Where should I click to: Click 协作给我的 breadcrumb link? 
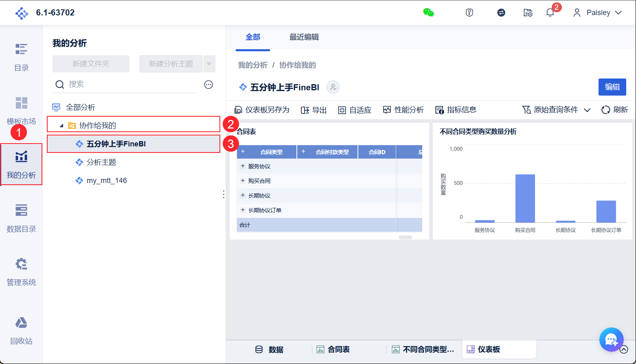coord(298,65)
